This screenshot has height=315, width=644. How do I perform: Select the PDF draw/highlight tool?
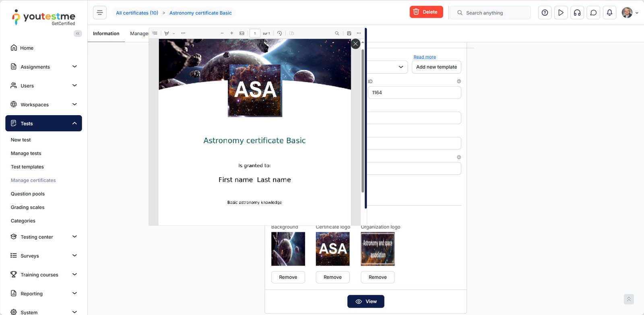click(167, 33)
